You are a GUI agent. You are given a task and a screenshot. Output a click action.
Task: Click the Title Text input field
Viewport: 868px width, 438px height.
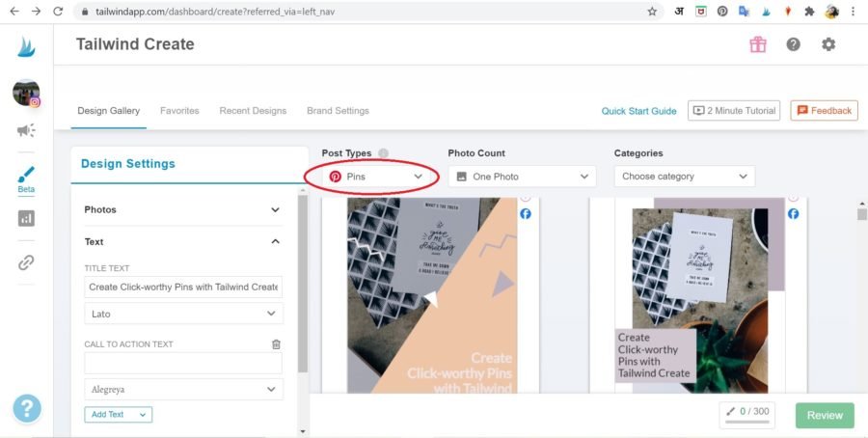[x=183, y=287]
